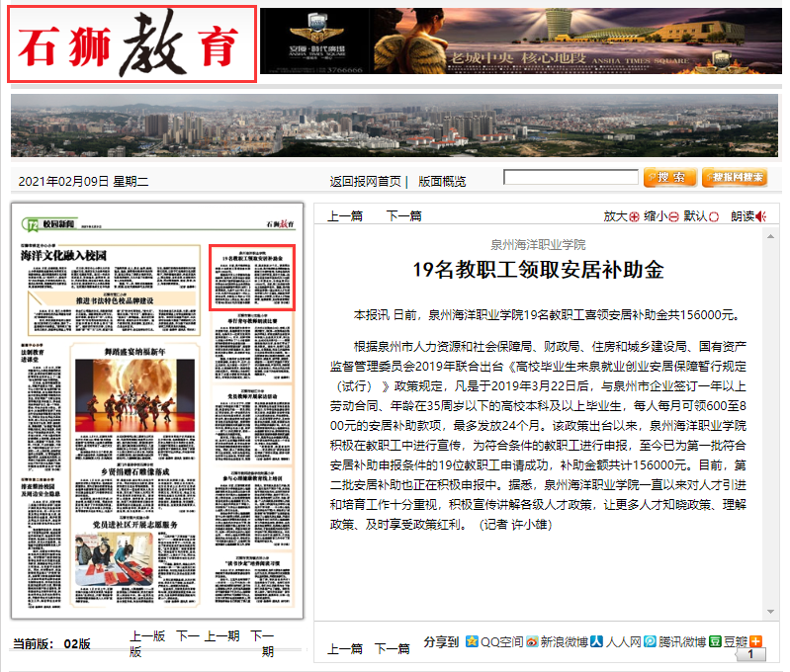Expand more share options plus icon
Image resolution: width=790 pixels, height=672 pixels.
point(755,641)
